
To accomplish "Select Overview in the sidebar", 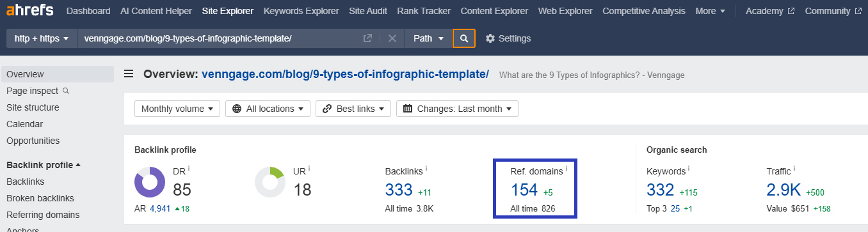I will pos(57,74).
